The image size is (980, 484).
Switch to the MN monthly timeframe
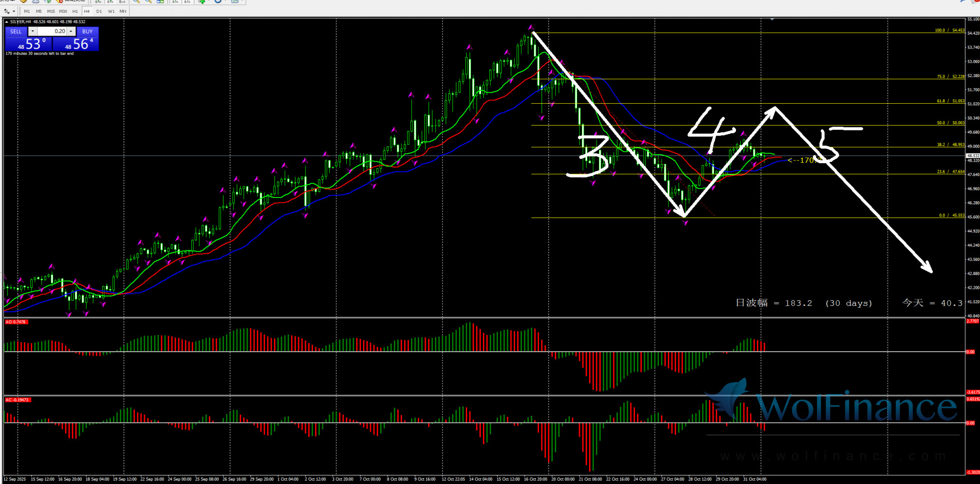coord(123,11)
